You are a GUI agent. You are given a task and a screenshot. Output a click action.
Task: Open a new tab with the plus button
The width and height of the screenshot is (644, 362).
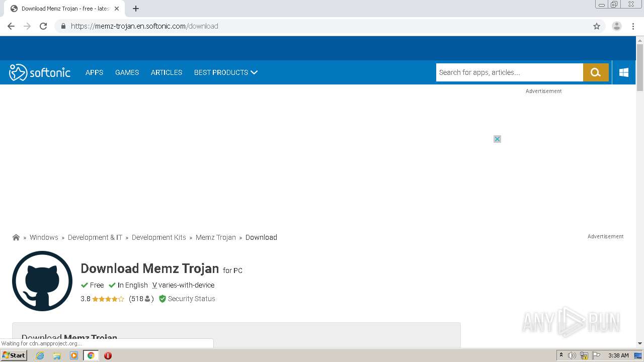[x=136, y=9]
